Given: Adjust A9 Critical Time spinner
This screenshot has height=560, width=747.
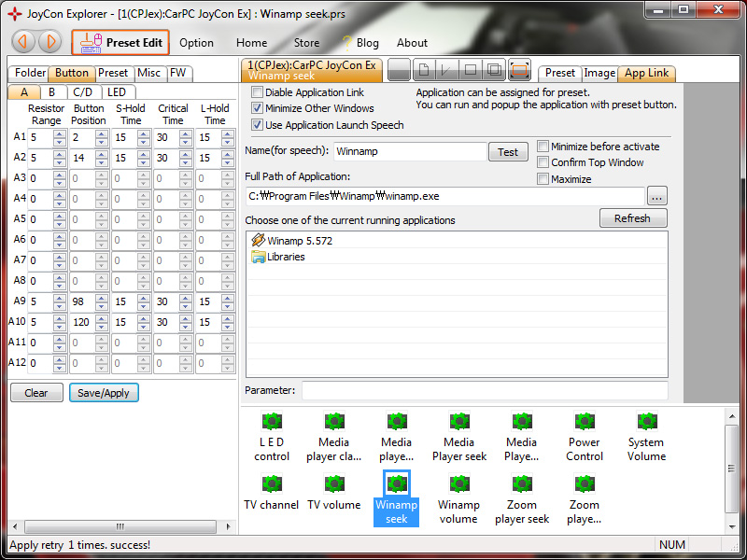Looking at the screenshot, I should coord(186,301).
